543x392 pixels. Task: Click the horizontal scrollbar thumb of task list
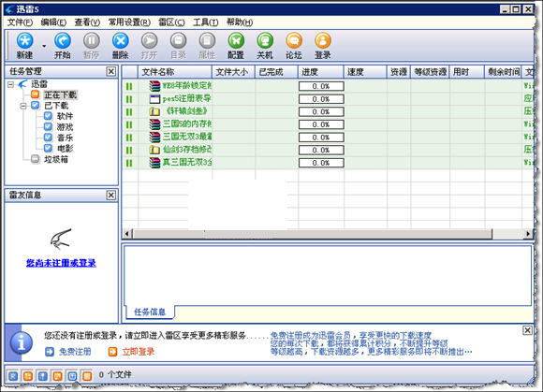(313, 234)
